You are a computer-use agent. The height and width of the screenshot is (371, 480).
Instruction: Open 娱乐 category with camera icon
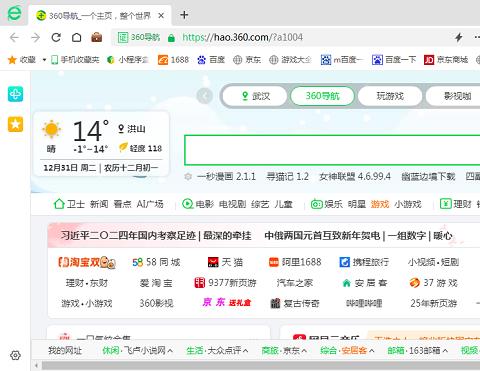pyautogui.click(x=327, y=204)
